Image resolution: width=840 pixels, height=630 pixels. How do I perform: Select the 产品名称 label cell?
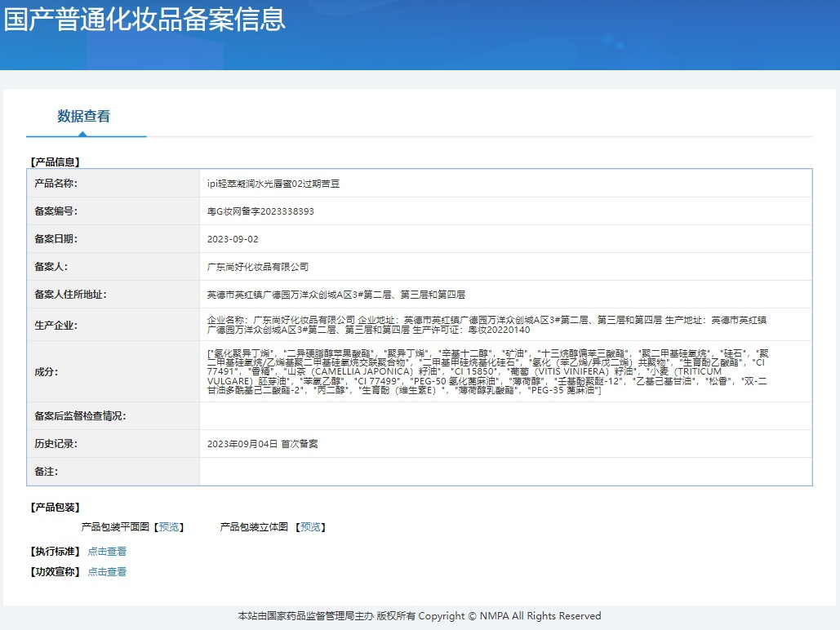[x=113, y=184]
